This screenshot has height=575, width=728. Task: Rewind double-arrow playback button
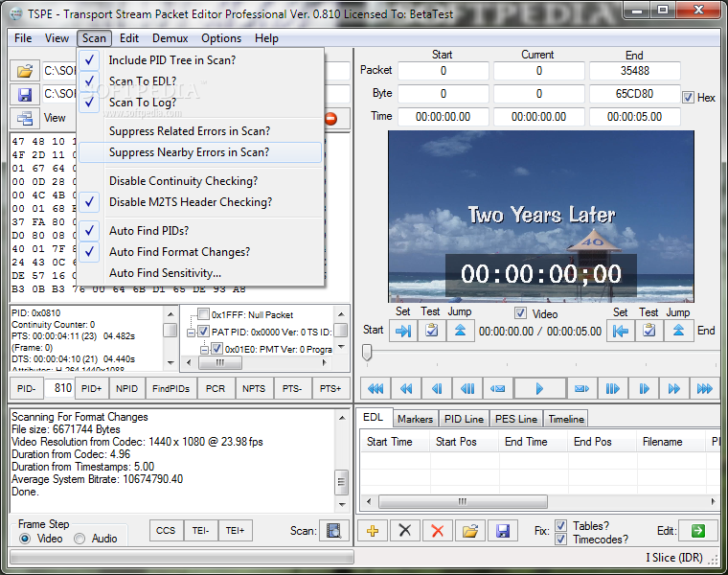(406, 388)
